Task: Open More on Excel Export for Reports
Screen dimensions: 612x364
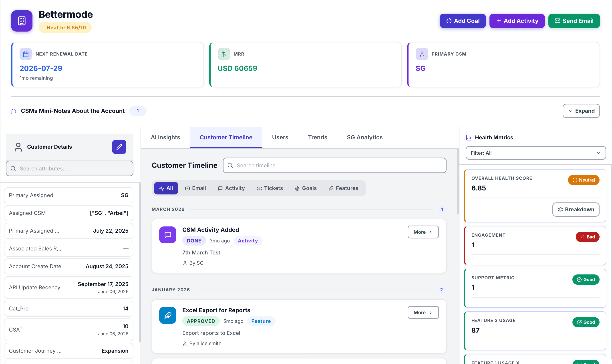Action: tap(423, 312)
